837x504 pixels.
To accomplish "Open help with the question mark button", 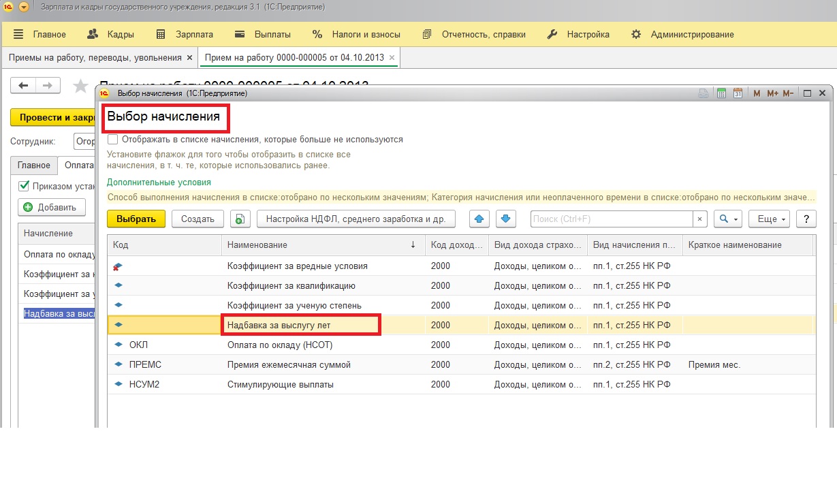I will click(x=806, y=219).
